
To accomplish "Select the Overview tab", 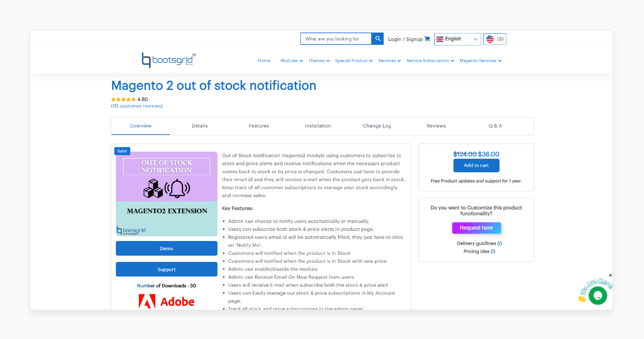I will [x=141, y=126].
